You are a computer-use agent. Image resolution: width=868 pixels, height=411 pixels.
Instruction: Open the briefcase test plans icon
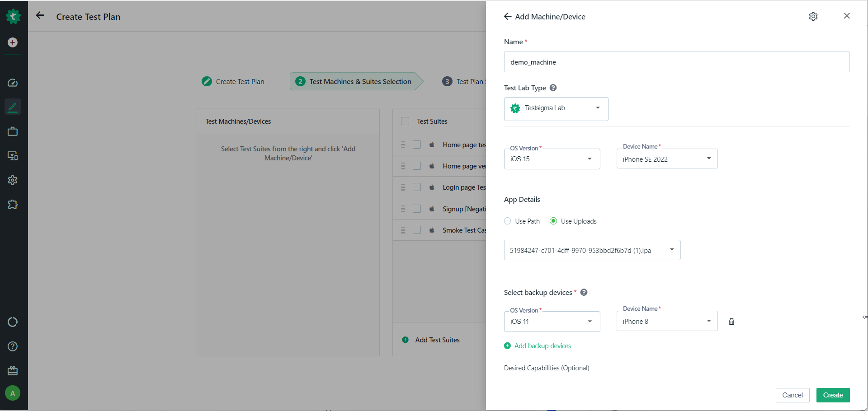coord(13,131)
